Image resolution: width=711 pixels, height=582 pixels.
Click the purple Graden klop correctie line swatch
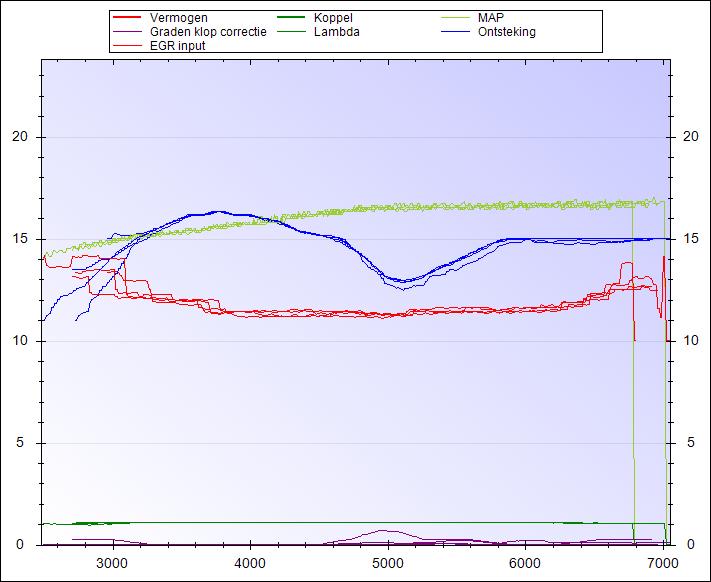pos(127,32)
